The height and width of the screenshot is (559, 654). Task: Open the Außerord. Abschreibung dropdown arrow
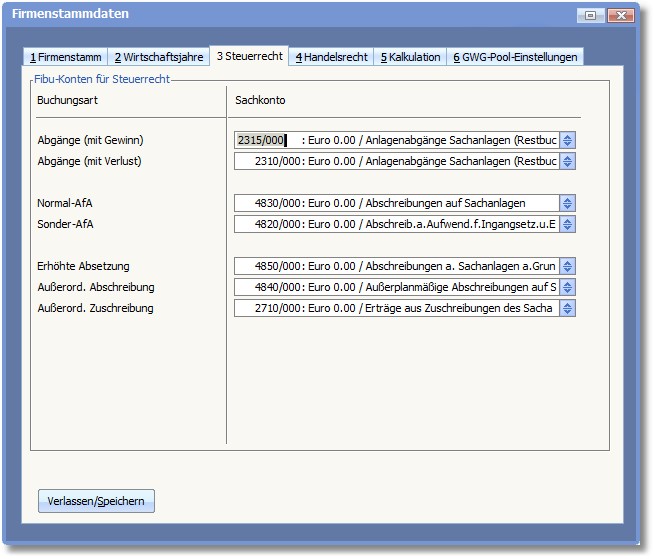point(568,287)
